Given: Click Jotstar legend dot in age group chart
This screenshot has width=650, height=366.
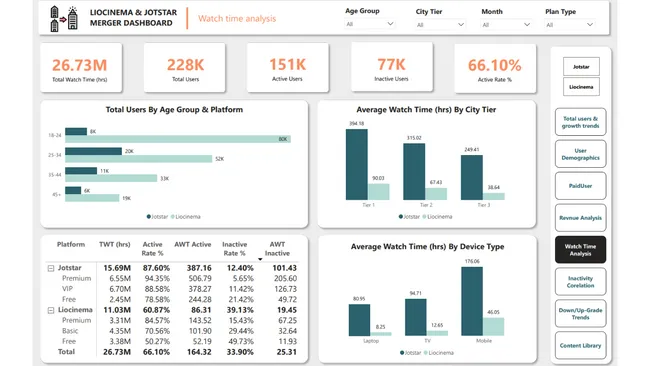Looking at the screenshot, I should (149, 217).
